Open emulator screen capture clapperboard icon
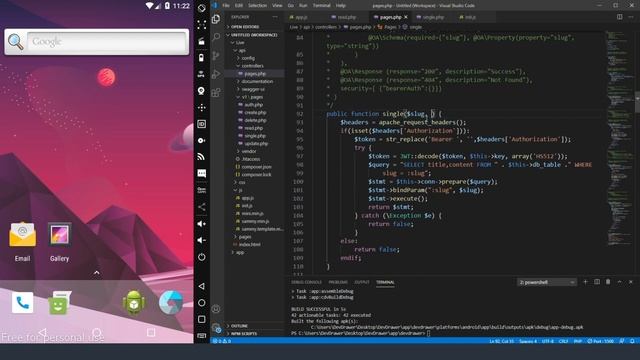The image size is (640, 360). coord(202,41)
